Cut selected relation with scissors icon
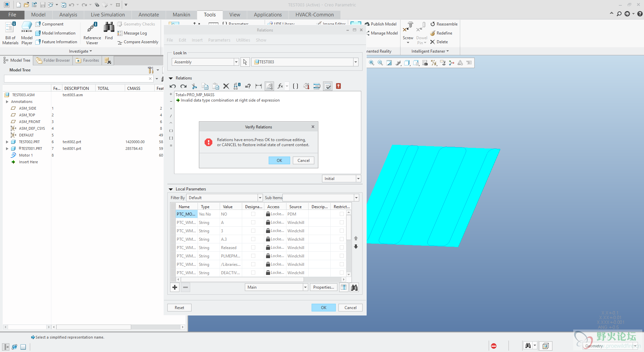This screenshot has height=352, width=644. [x=194, y=86]
